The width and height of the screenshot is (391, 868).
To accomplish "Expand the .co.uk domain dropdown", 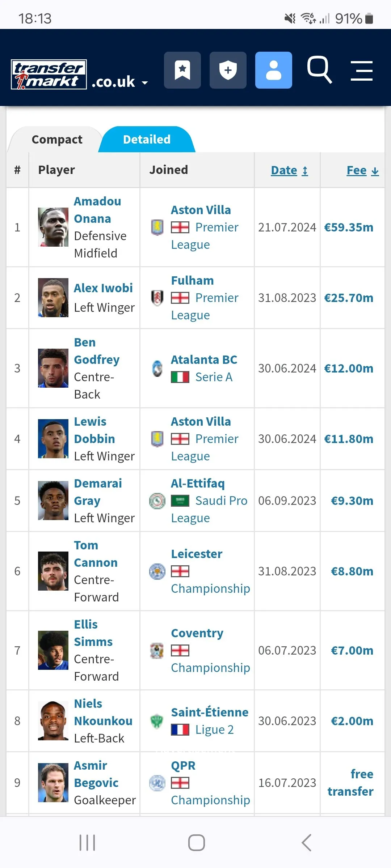I will click(x=119, y=82).
